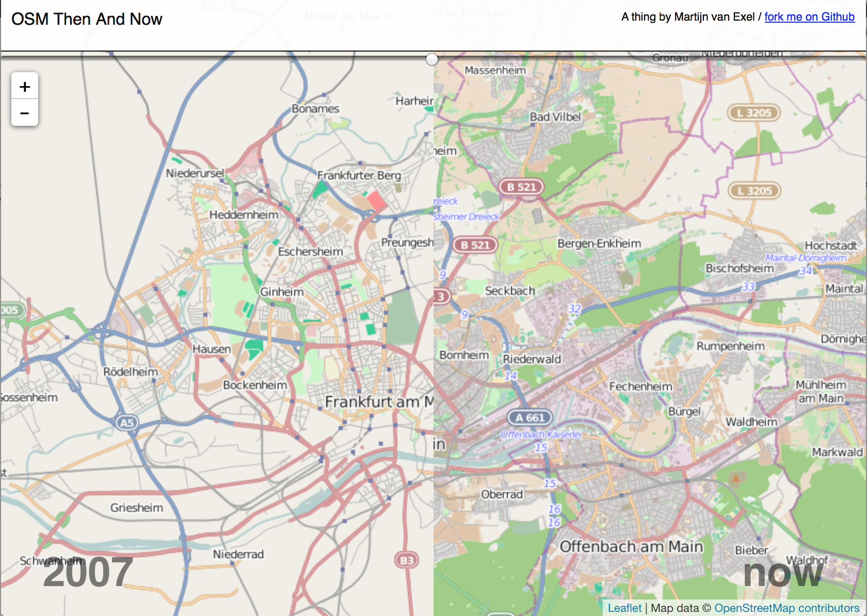Image resolution: width=867 pixels, height=616 pixels.
Task: Click the Bockenheim district label
Action: coord(255,385)
